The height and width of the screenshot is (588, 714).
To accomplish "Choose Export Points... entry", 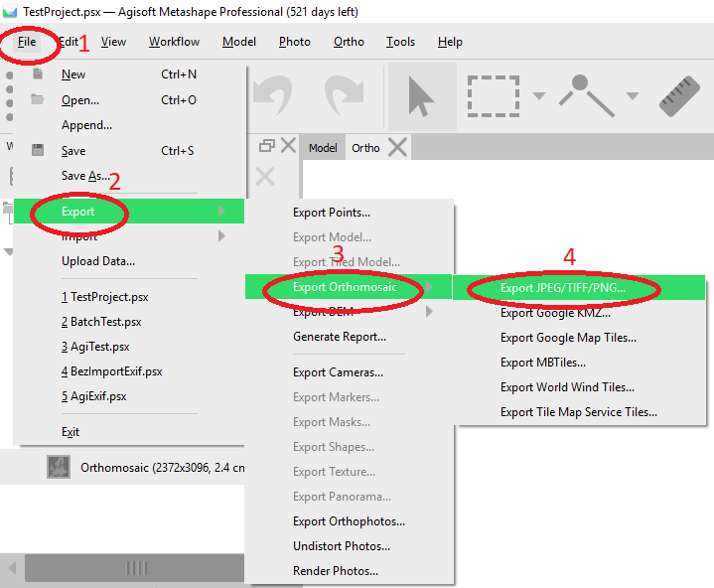I will click(350, 213).
